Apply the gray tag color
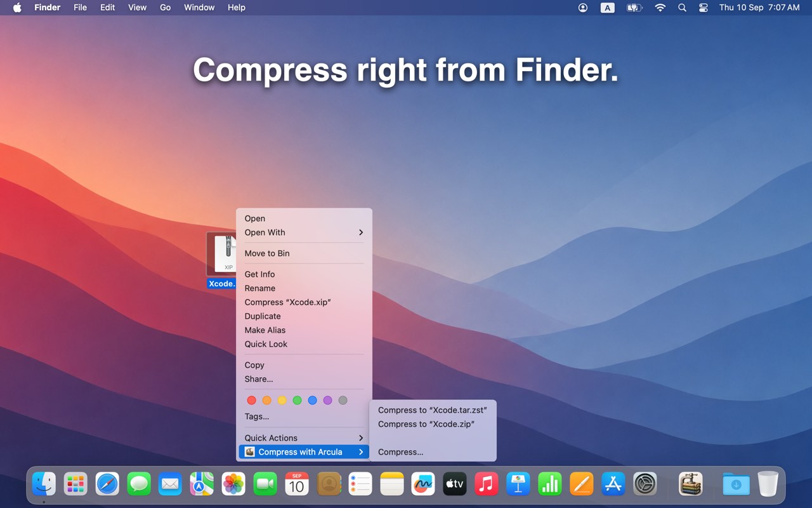This screenshot has width=812, height=508. [x=343, y=400]
